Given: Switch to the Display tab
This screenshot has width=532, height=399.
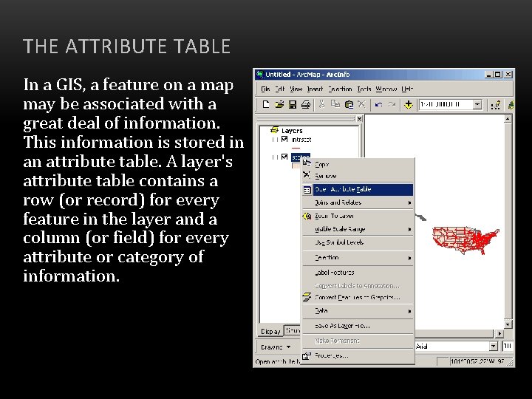Looking at the screenshot, I should [270, 331].
